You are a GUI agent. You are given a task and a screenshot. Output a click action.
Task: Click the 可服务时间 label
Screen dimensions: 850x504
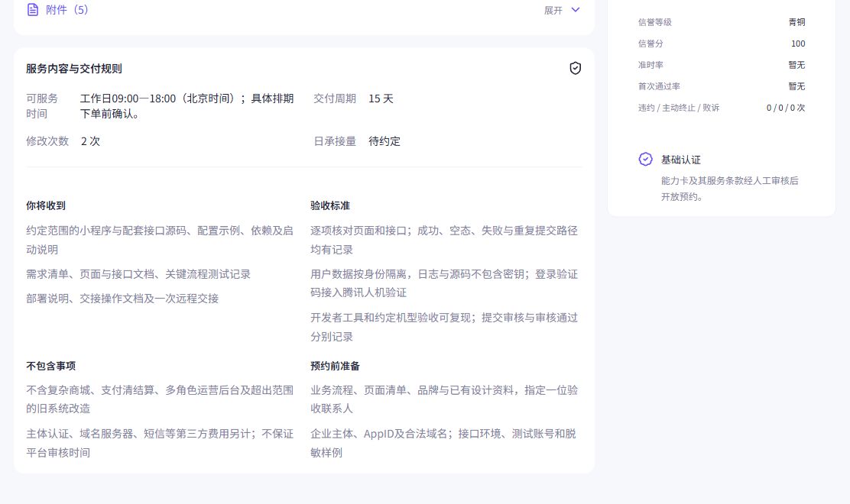[42, 106]
